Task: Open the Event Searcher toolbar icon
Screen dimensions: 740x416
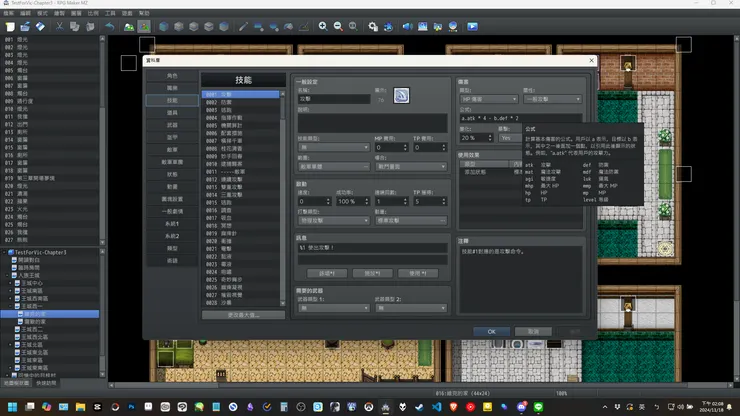Action: tap(422, 26)
